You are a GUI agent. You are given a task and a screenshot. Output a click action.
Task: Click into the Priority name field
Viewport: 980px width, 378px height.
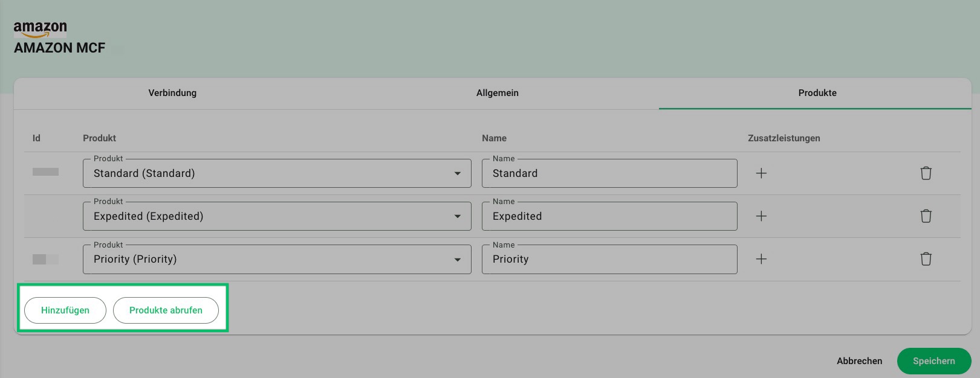(609, 259)
